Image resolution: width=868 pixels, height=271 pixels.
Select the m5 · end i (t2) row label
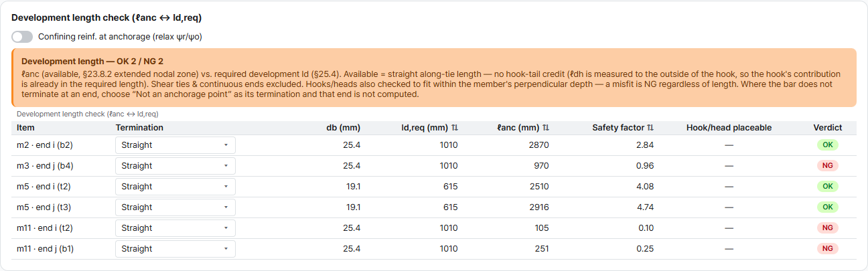[x=45, y=187]
